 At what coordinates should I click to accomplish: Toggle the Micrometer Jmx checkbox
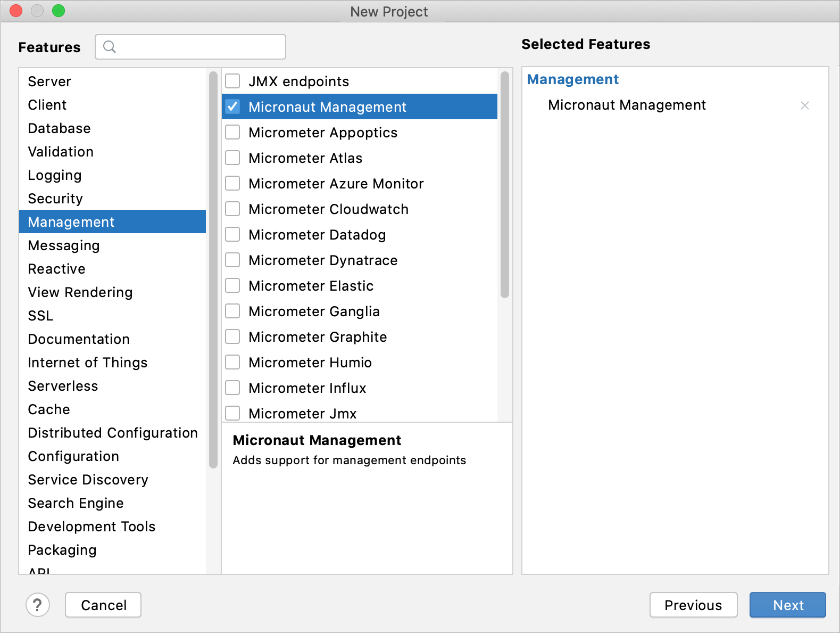coord(232,413)
